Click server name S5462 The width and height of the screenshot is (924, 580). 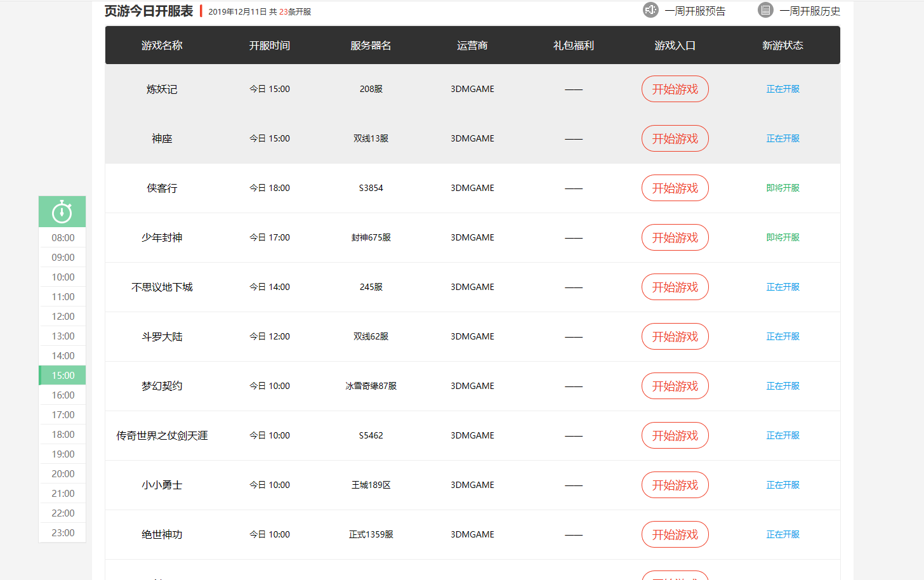[x=371, y=435]
